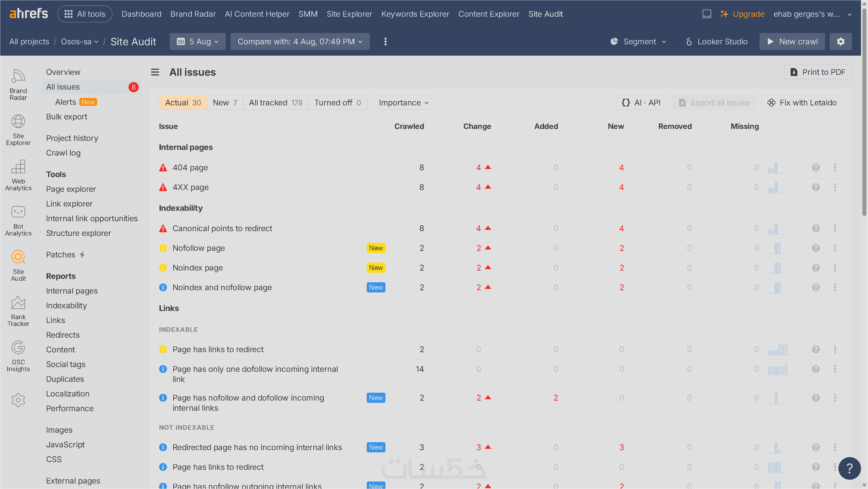Select Crawl log in the side menu
Image resolution: width=868 pixels, height=489 pixels.
tap(63, 153)
